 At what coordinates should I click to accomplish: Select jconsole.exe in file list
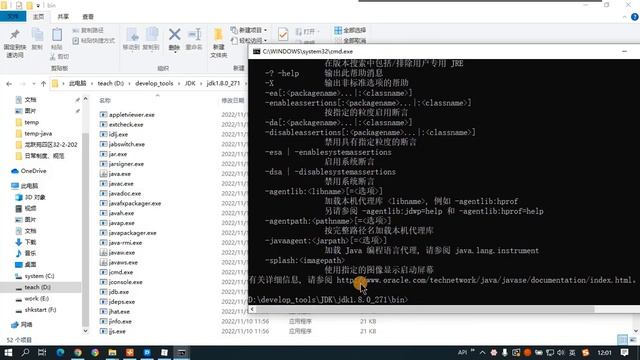125,282
